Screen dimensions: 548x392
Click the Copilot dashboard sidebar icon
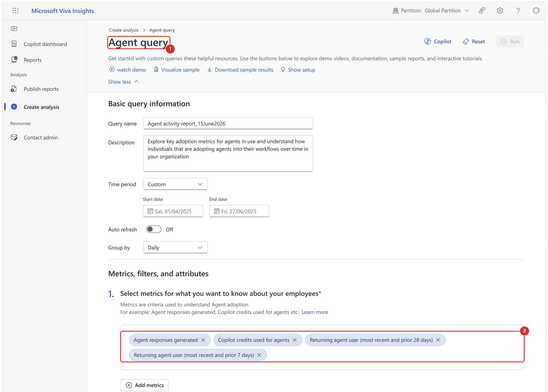tap(14, 44)
